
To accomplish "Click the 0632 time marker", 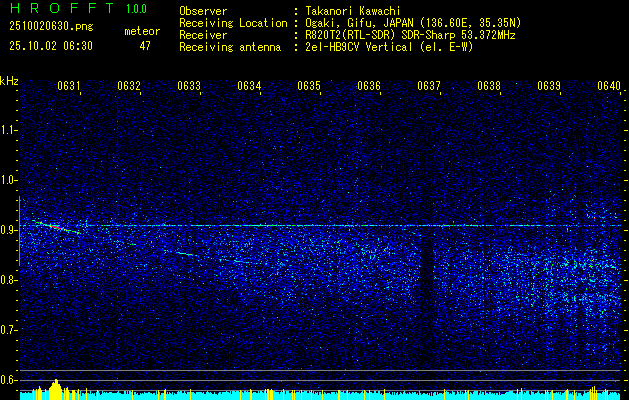I will tap(129, 86).
